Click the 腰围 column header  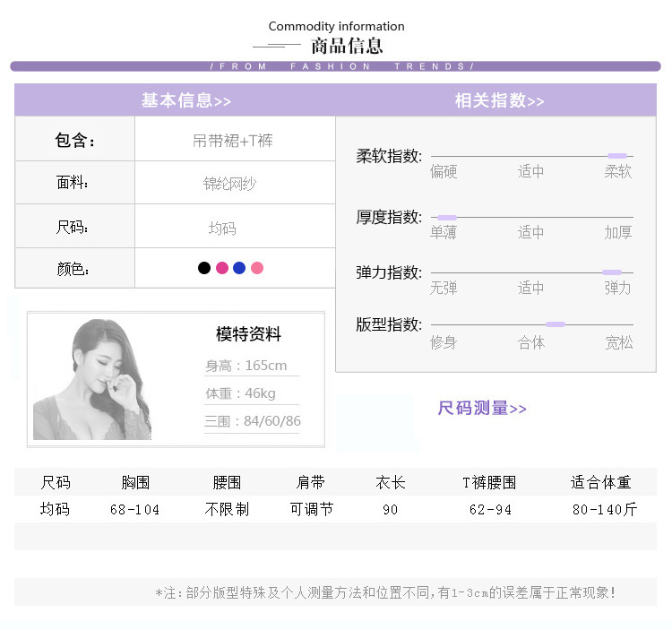[x=227, y=482]
